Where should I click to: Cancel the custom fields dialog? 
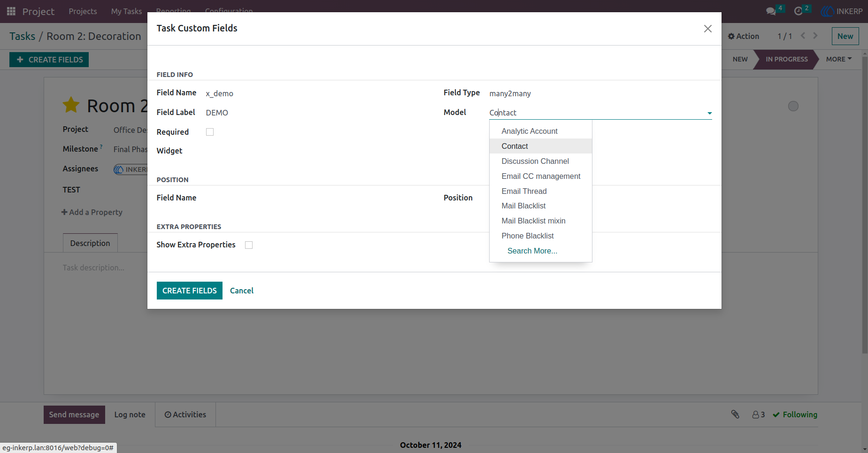point(242,291)
